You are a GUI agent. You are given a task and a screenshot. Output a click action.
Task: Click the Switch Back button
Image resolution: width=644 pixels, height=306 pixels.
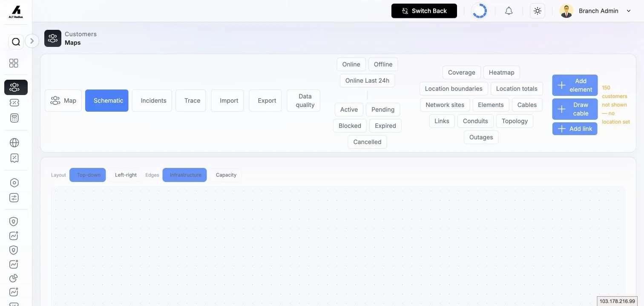424,11
